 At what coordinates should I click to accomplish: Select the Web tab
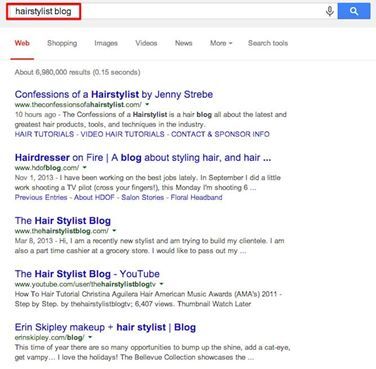click(x=22, y=43)
